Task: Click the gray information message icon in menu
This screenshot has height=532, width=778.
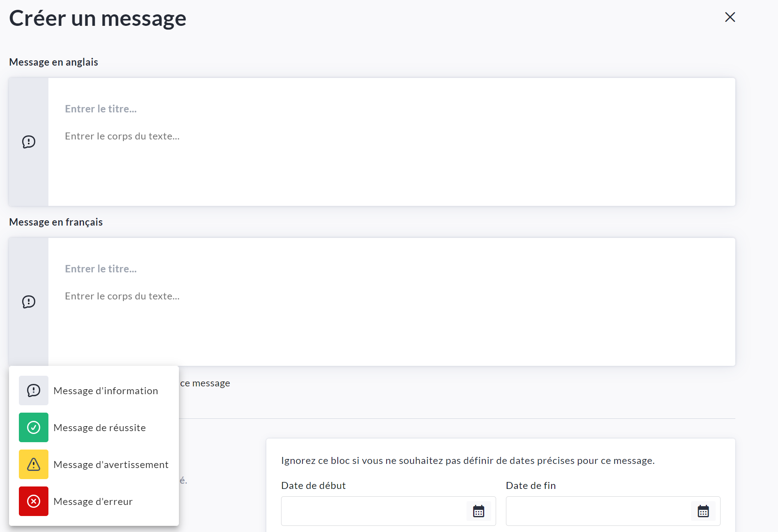Action: point(34,390)
